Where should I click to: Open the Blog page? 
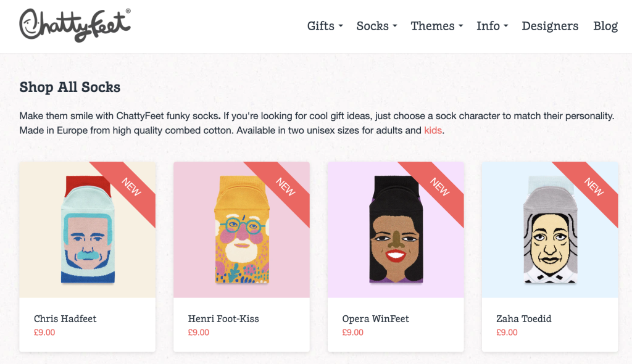coord(605,26)
